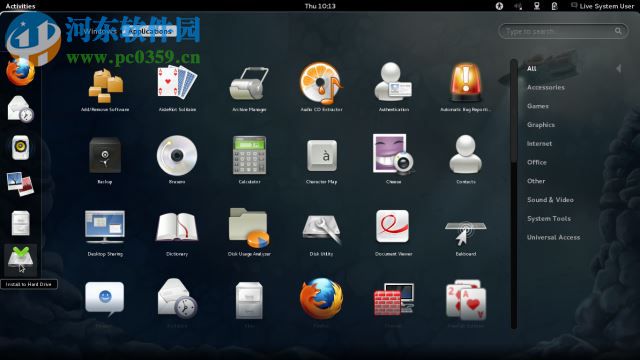
Task: Open the mail-and-clock Evolution icon in the dock
Action: click(x=20, y=109)
